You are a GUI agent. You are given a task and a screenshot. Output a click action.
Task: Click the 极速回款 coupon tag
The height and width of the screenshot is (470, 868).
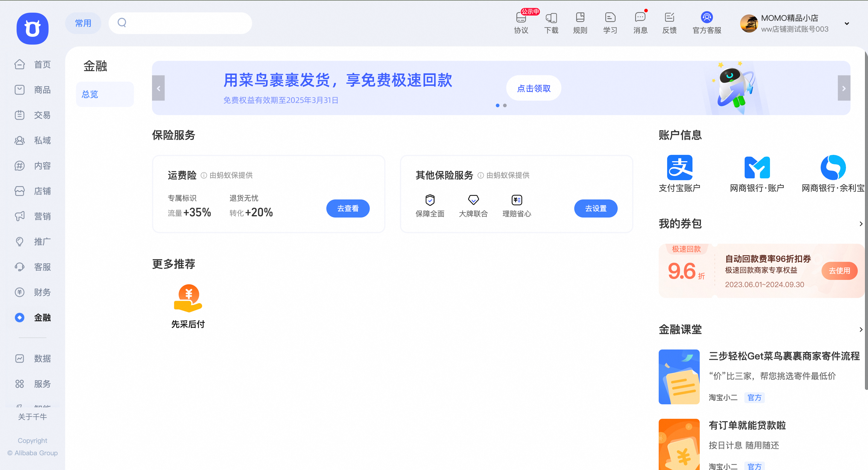[686, 249]
